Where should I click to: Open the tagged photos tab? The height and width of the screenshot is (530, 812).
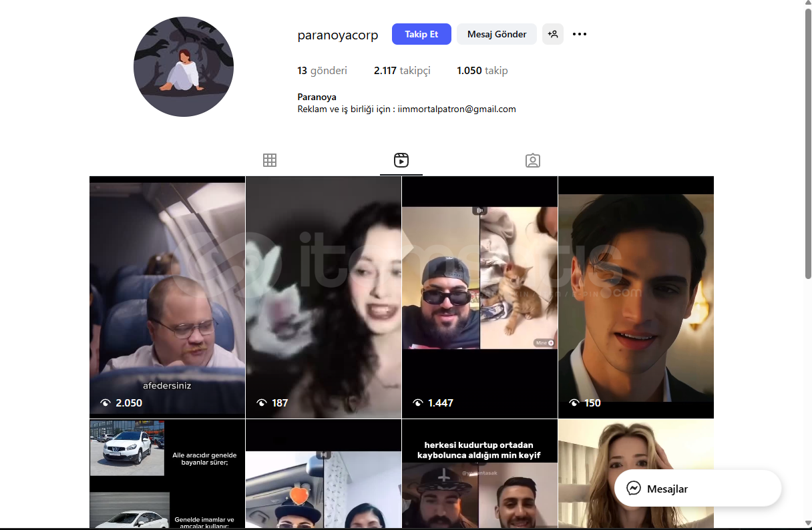(x=533, y=160)
